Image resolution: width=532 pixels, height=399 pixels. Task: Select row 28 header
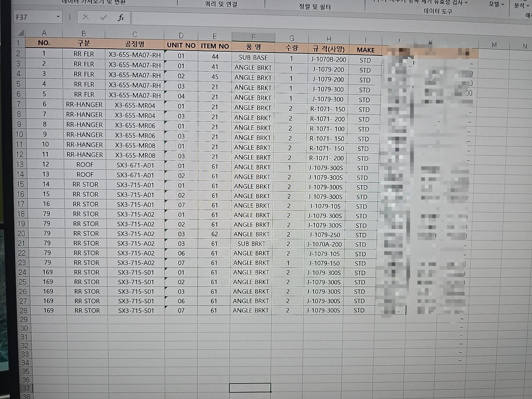tap(23, 310)
